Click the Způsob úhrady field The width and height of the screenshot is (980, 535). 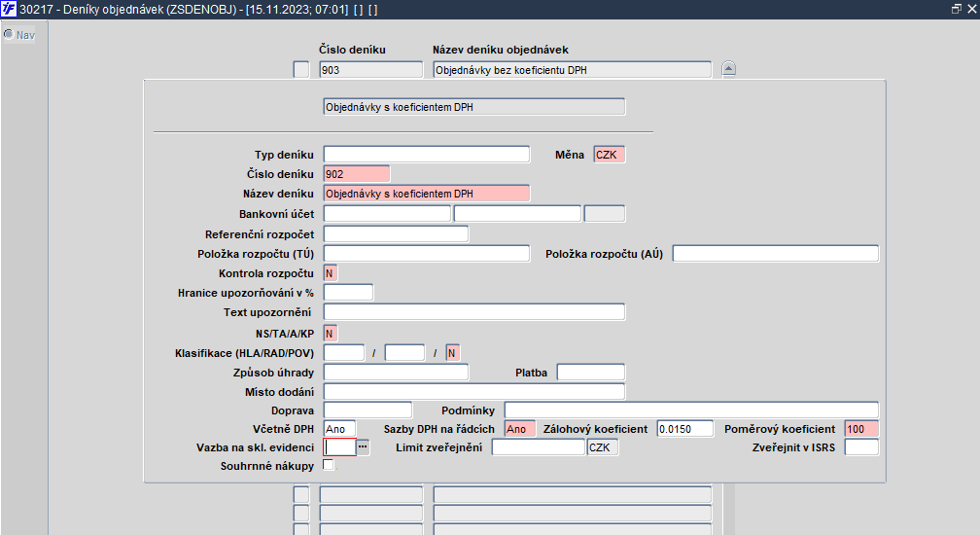[396, 372]
